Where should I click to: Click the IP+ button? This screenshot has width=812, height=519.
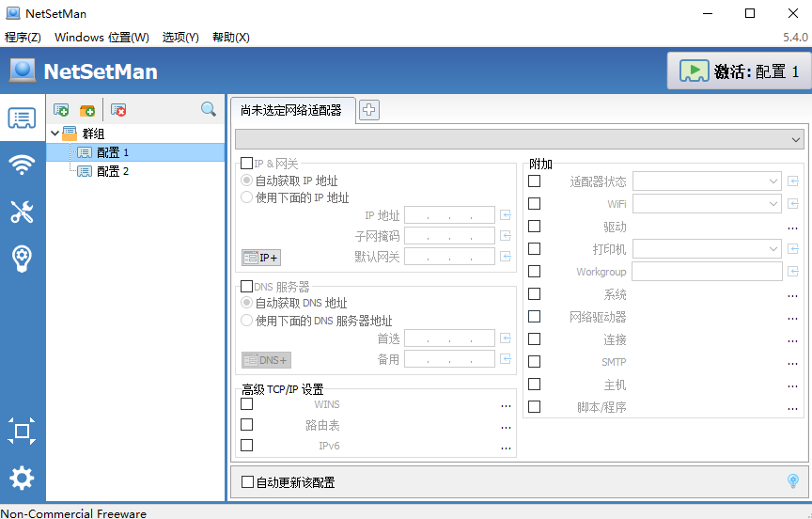click(x=261, y=258)
